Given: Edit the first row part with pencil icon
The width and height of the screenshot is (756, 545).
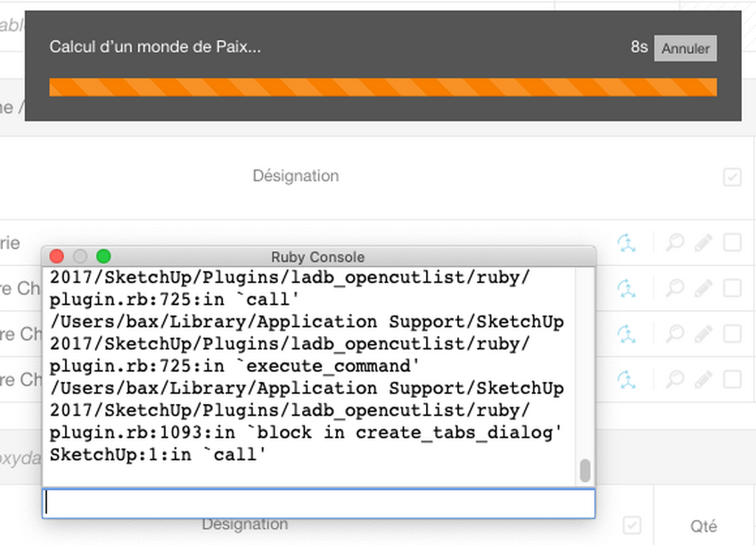Looking at the screenshot, I should [x=704, y=243].
